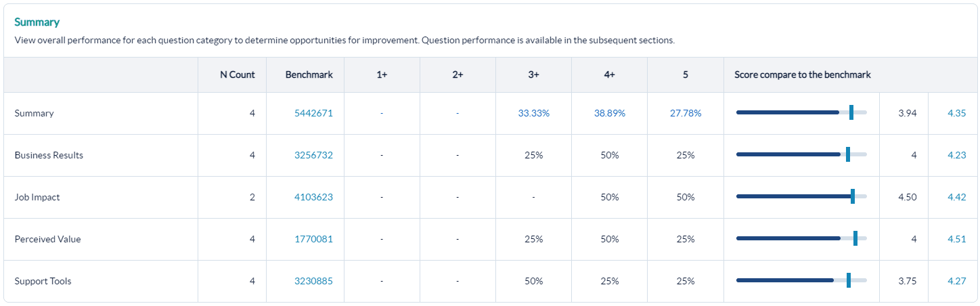Image resolution: width=980 pixels, height=306 pixels.
Task: Click the Summary row score bar
Action: pos(801,113)
